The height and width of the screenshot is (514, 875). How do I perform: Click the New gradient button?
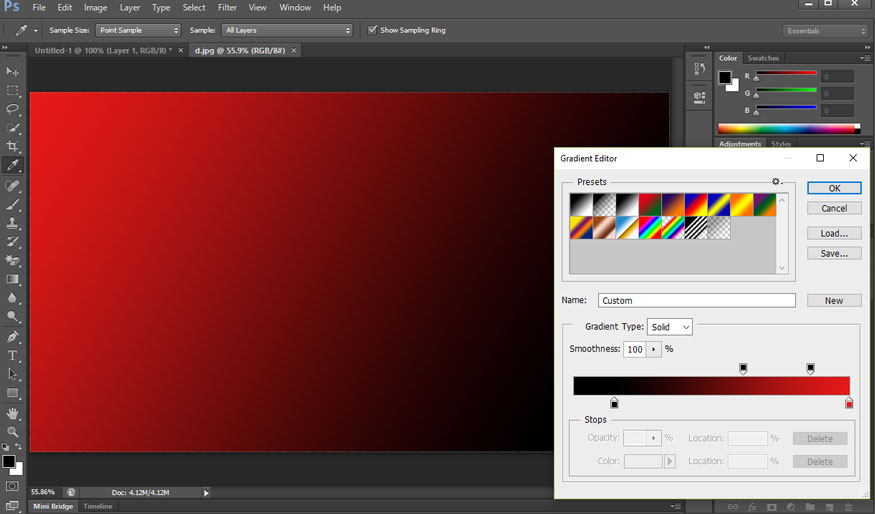[834, 300]
